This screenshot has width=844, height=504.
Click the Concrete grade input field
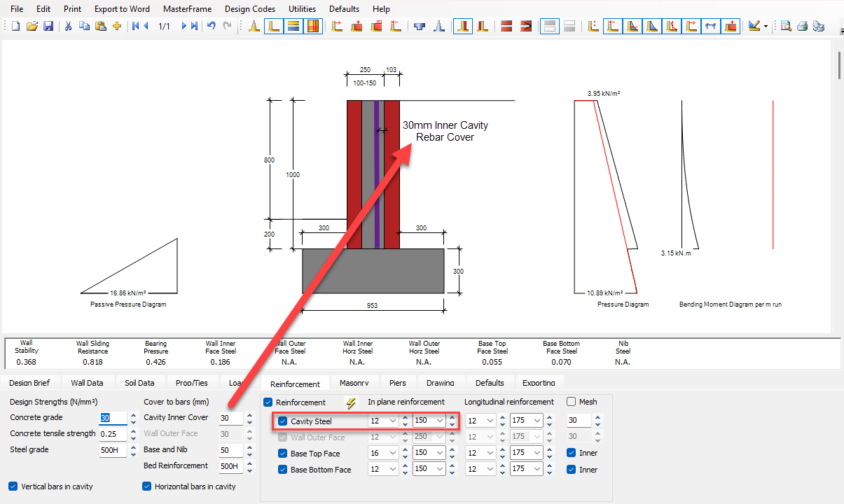[x=112, y=418]
